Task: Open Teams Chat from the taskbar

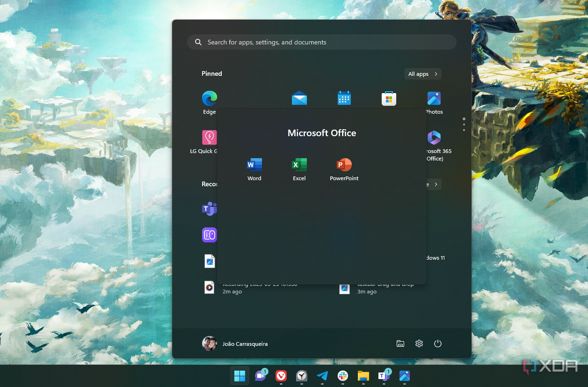Action: (x=261, y=376)
